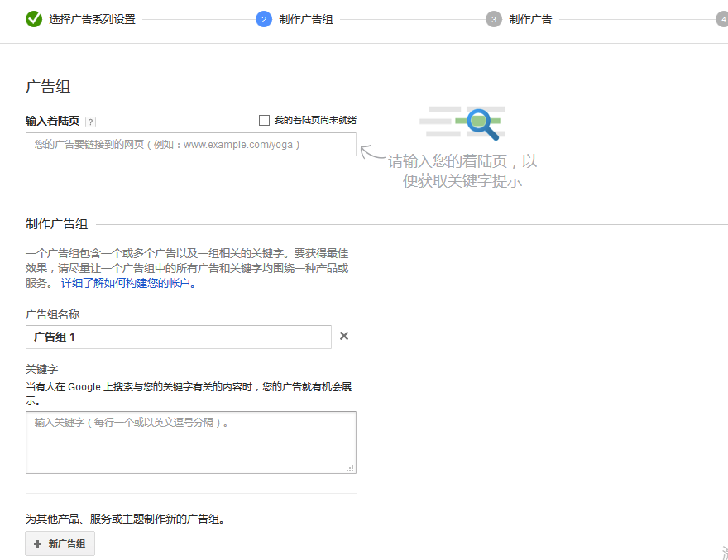The height and width of the screenshot is (560, 728).
Task: Click the step 4 circle at top right
Action: [724, 18]
